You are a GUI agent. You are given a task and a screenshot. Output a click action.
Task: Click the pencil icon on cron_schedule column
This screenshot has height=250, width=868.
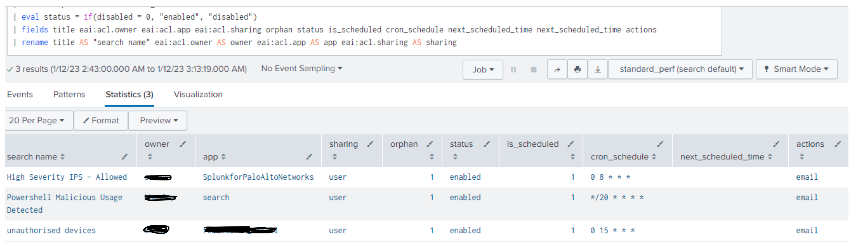click(x=660, y=144)
